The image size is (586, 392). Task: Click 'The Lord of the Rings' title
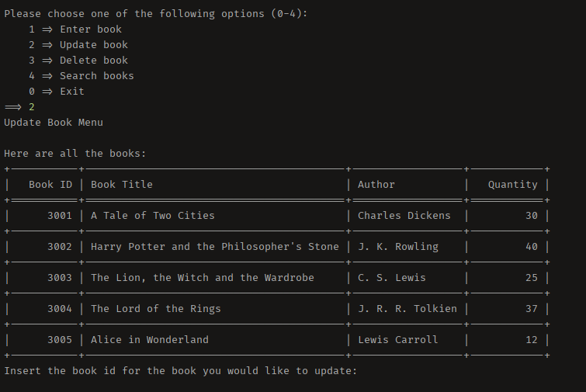click(156, 309)
